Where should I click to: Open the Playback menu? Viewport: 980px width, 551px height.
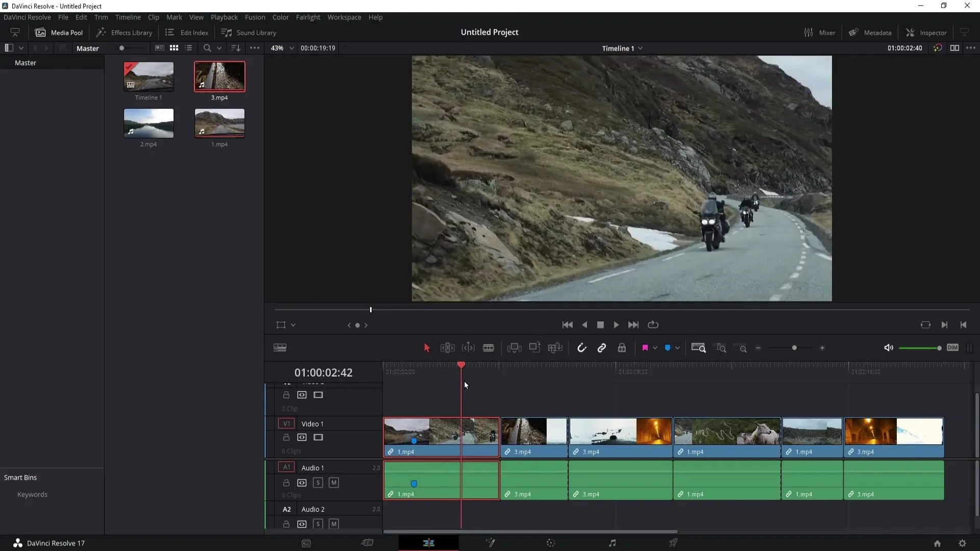coord(224,17)
